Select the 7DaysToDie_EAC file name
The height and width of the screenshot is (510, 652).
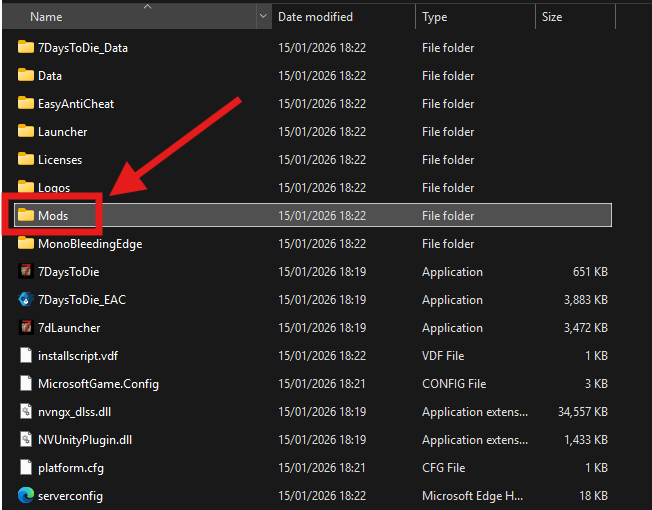(x=82, y=300)
